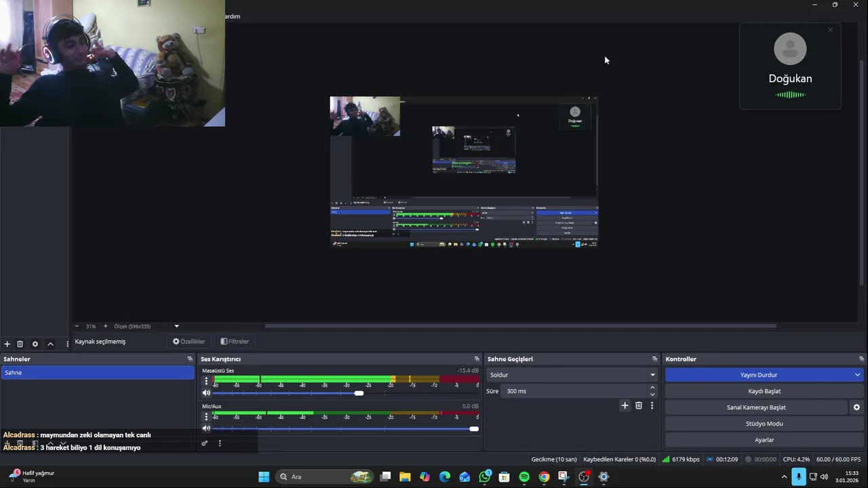The image size is (868, 488).
Task: Click Yayını Durdur to stop streaming
Action: pyautogui.click(x=758, y=375)
